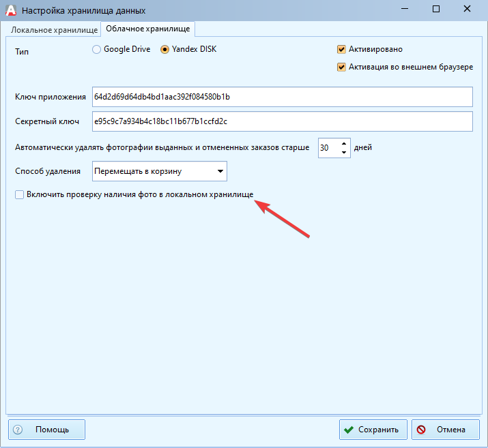Maximize the settings window
The width and height of the screenshot is (488, 448).
436,10
